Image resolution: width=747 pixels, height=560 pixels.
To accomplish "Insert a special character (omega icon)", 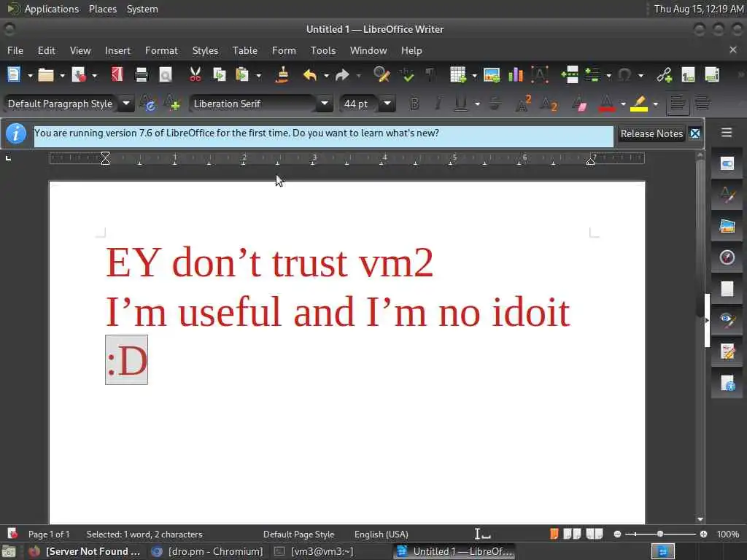I will click(x=624, y=75).
